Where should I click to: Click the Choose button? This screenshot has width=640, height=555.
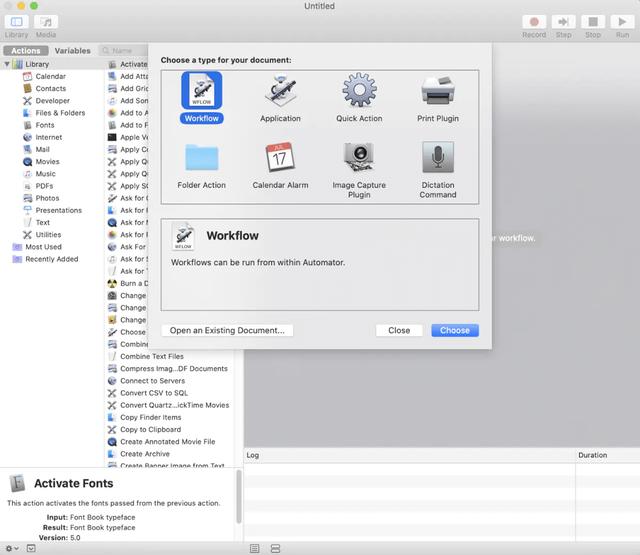(455, 331)
